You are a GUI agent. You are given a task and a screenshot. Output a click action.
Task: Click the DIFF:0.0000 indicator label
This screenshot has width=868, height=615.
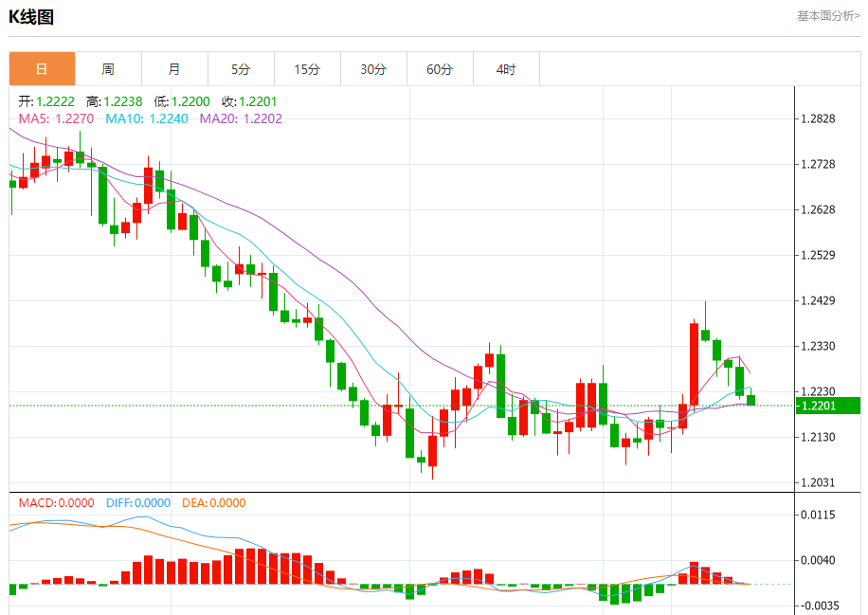pos(138,503)
